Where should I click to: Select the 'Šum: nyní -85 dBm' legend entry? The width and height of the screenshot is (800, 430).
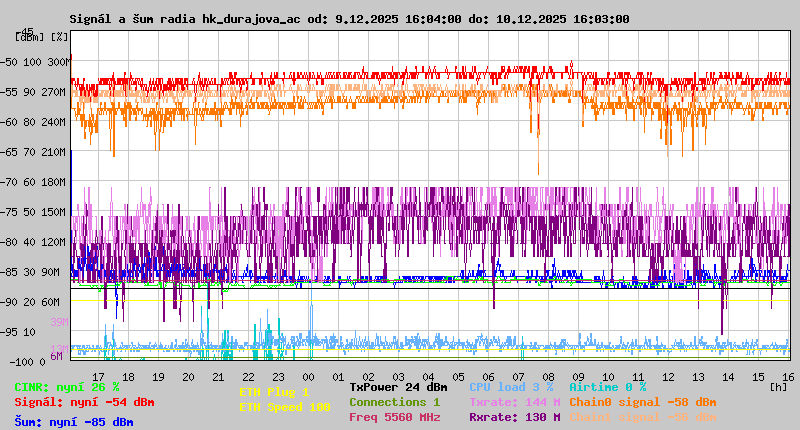click(74, 422)
